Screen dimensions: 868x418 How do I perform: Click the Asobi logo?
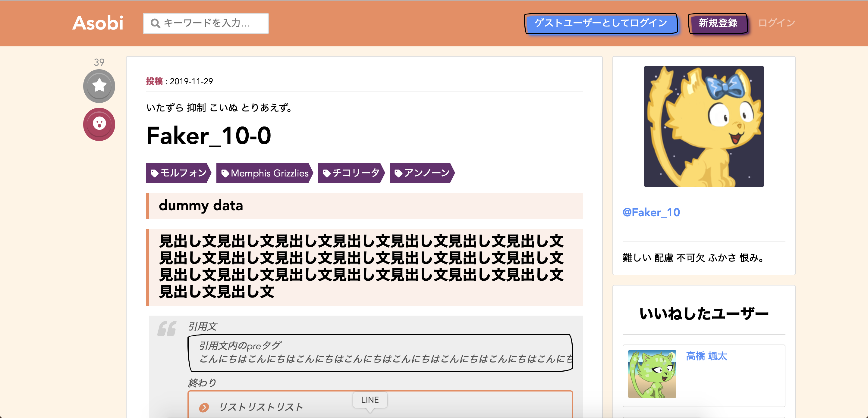(x=98, y=23)
